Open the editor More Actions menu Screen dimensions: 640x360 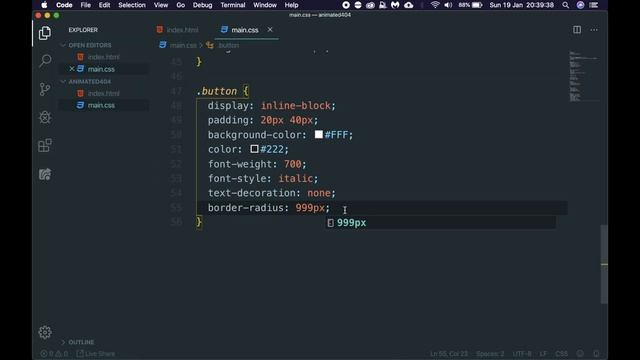[x=594, y=30]
